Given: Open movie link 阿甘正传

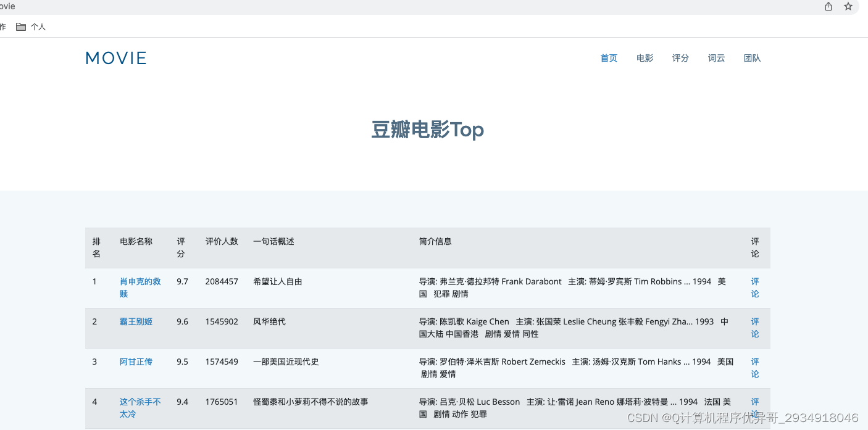Looking at the screenshot, I should [x=136, y=362].
